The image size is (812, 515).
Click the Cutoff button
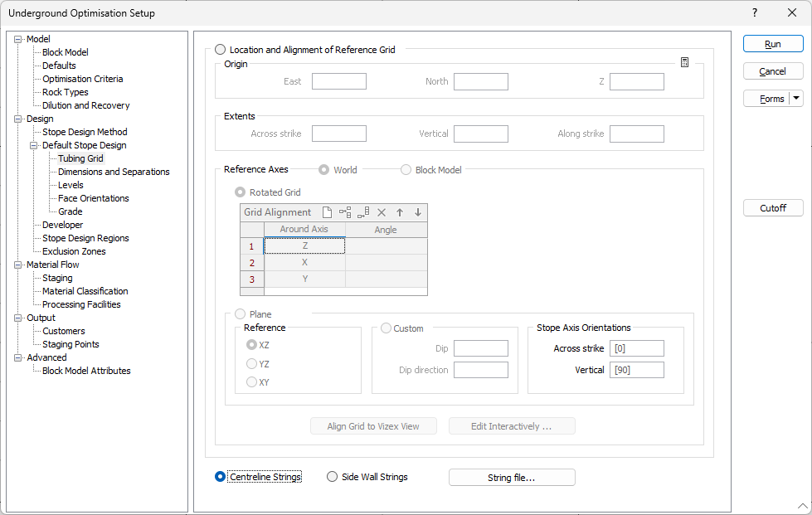pyautogui.click(x=772, y=208)
